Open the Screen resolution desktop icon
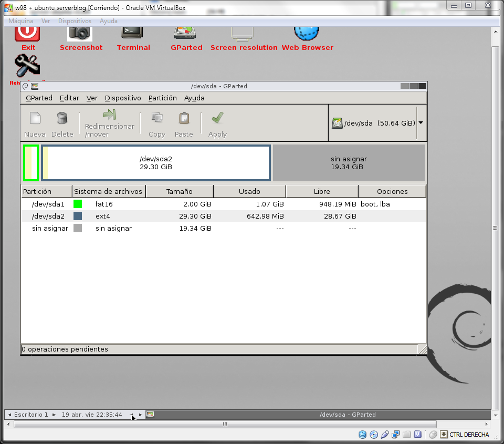Viewport: 504px width, 444px height. [x=242, y=34]
